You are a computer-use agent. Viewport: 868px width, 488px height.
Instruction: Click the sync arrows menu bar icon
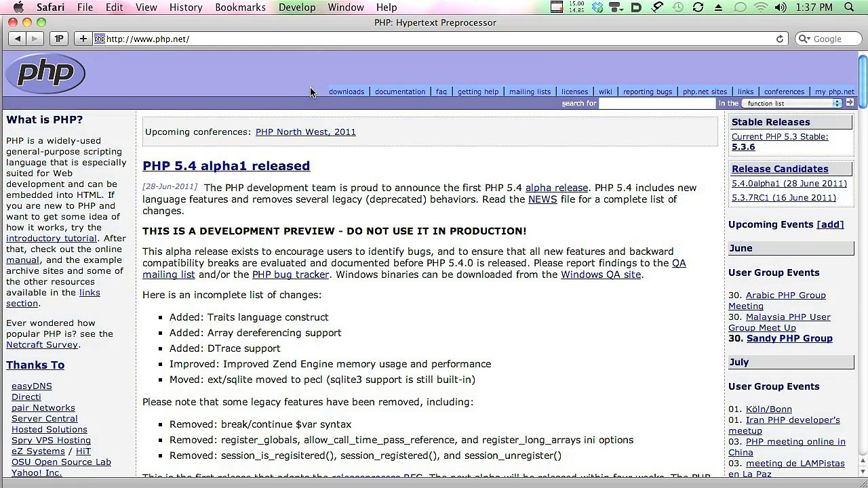click(698, 7)
